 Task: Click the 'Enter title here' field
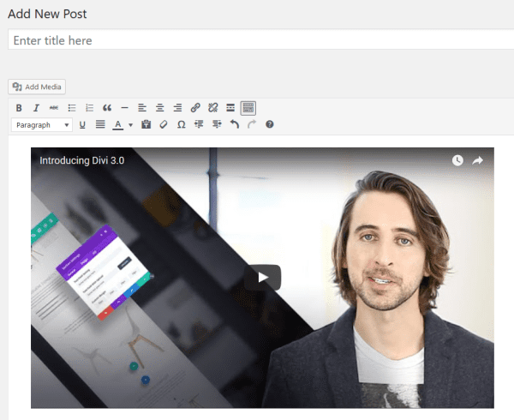click(x=257, y=40)
